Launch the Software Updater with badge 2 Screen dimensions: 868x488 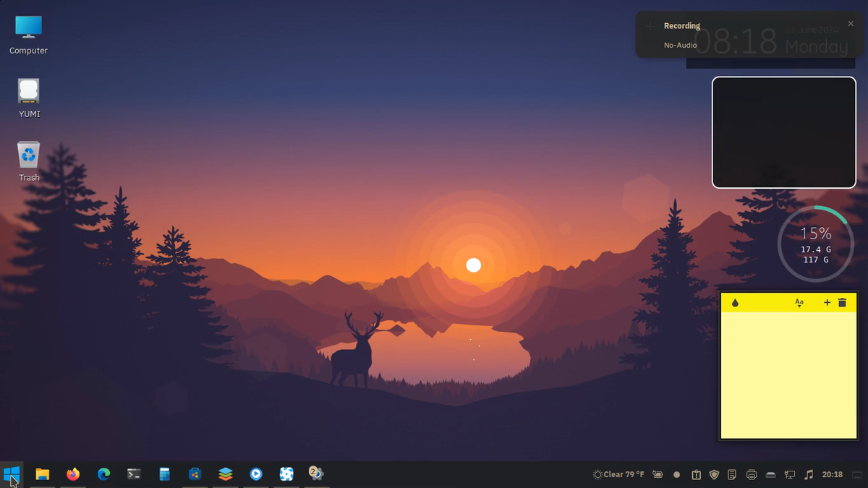316,474
